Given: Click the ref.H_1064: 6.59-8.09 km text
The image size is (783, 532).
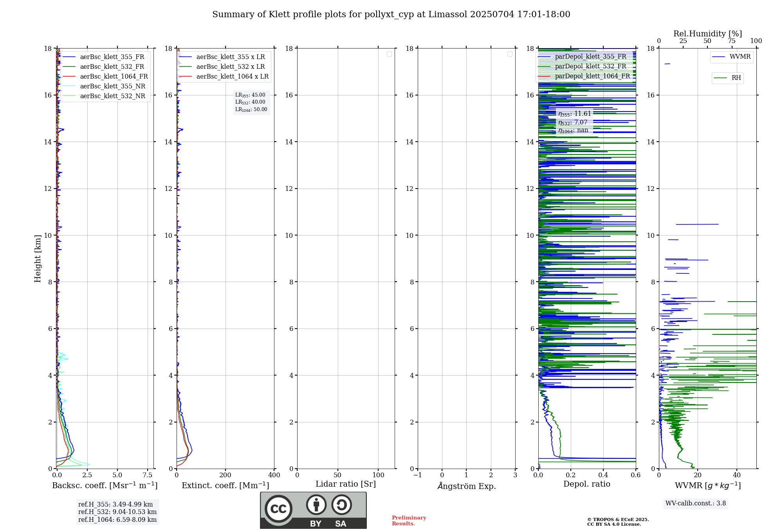Looking at the screenshot, I should (117, 519).
